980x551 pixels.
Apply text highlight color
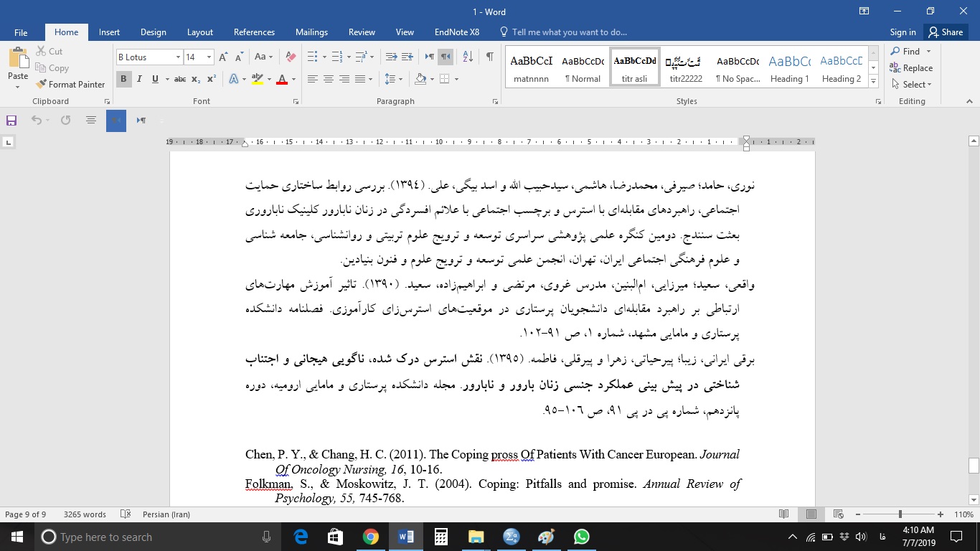coord(257,80)
